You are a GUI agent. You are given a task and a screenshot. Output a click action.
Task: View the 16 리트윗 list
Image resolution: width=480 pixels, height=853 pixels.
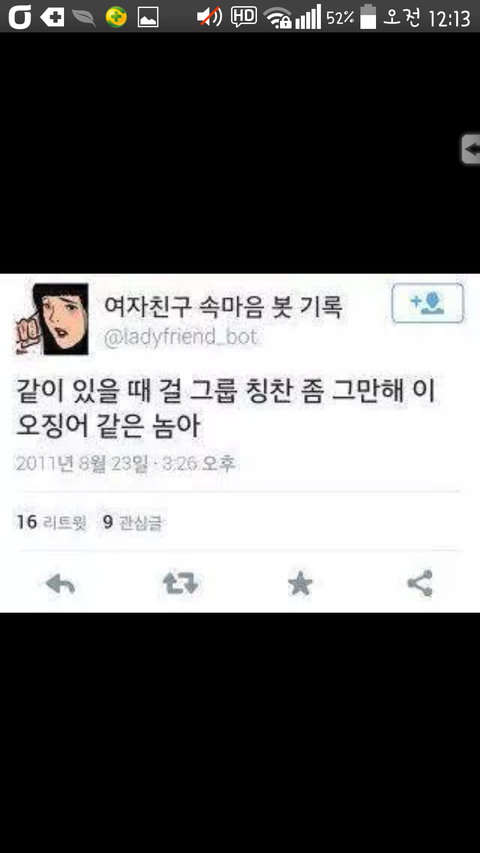(52, 522)
